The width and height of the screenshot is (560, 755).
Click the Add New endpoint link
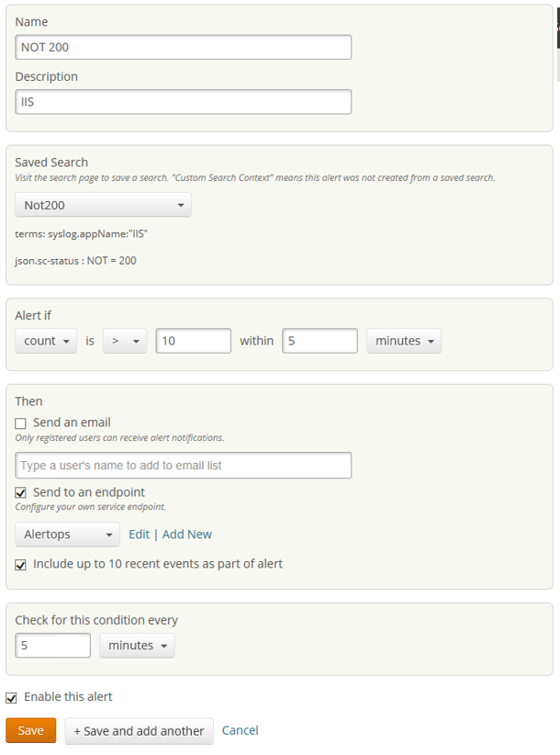(x=187, y=535)
